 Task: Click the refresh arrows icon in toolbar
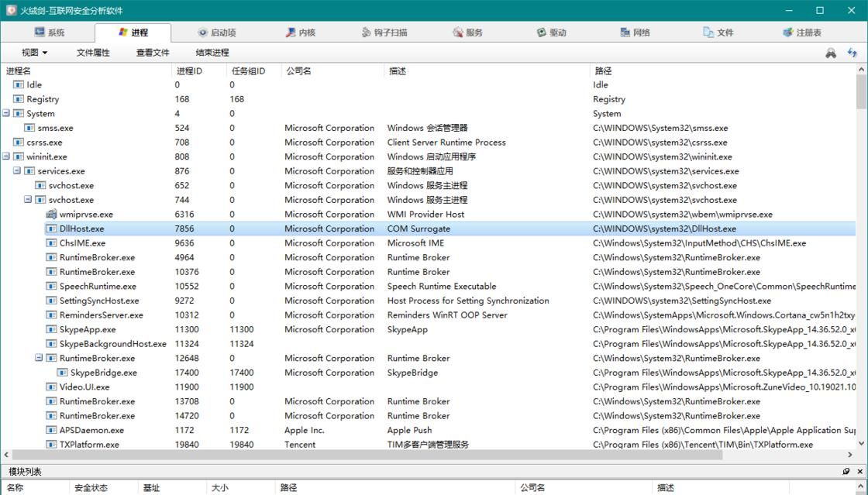point(852,53)
